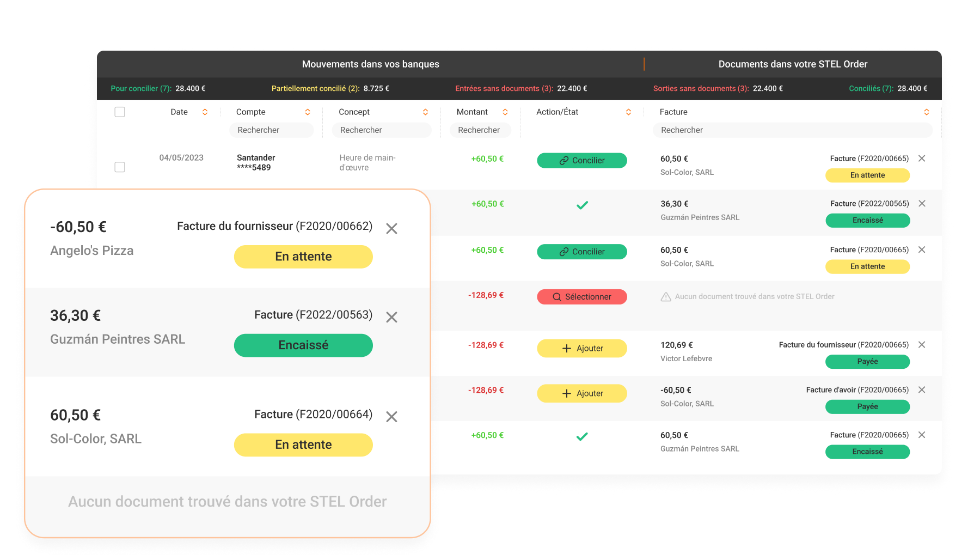
Task: Remove Facture F2020/00664 with X icon
Action: 391,417
